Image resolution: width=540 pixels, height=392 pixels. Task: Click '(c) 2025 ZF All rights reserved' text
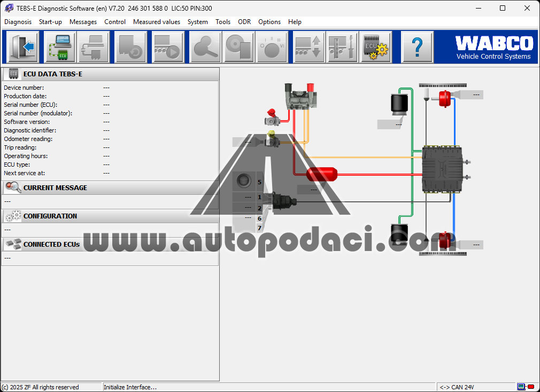(40, 387)
